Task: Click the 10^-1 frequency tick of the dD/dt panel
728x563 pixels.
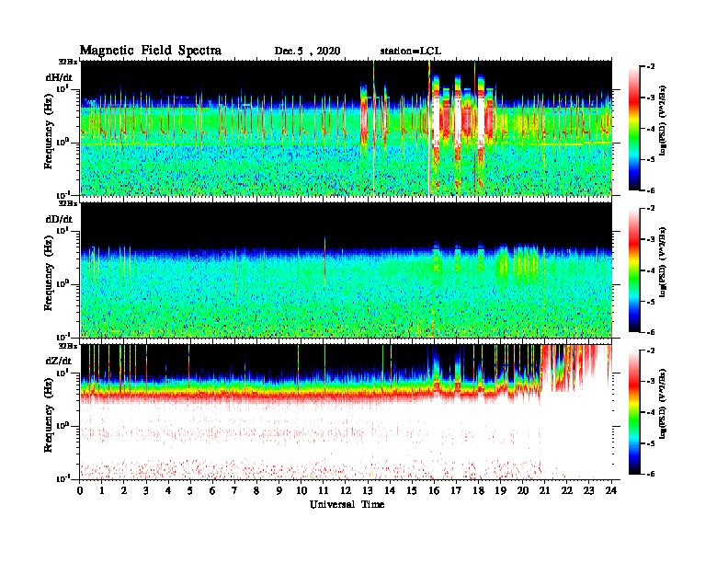Action: [x=63, y=336]
